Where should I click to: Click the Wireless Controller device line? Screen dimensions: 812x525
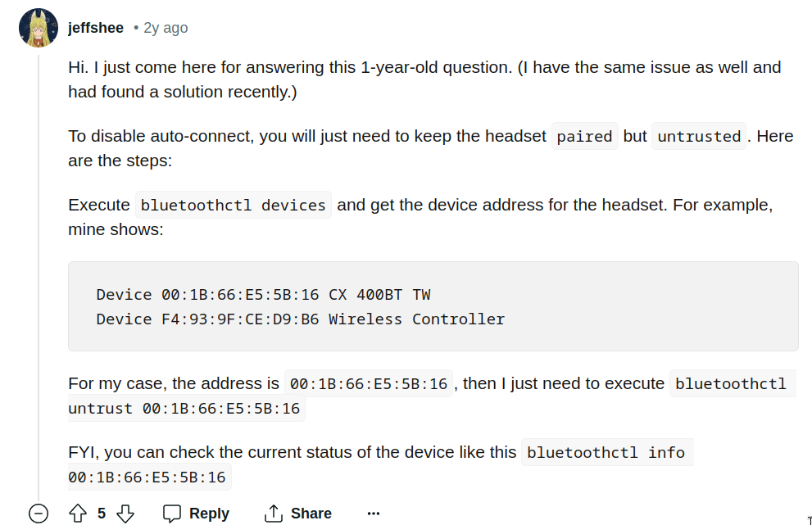point(301,319)
